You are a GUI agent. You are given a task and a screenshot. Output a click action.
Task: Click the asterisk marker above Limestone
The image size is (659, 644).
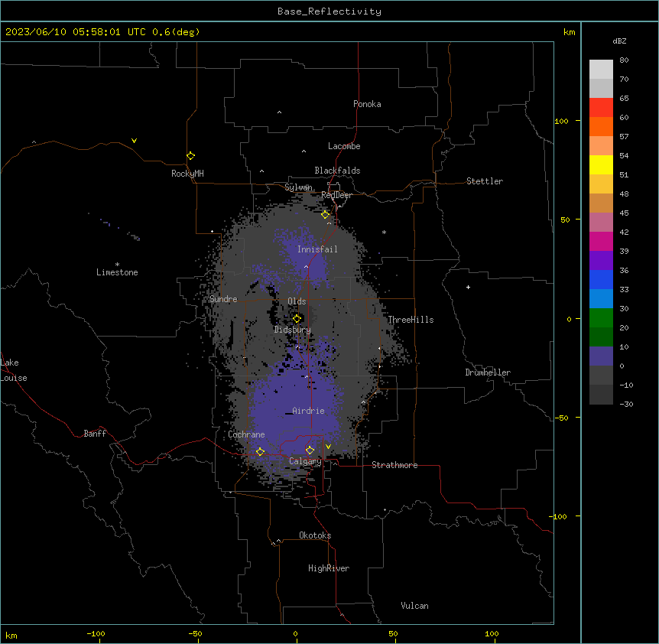117,265
